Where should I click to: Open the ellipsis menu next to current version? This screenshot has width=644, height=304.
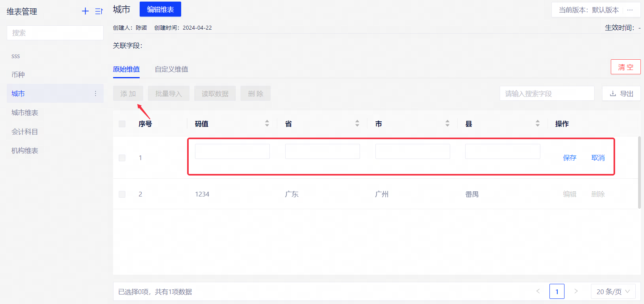coord(630,10)
